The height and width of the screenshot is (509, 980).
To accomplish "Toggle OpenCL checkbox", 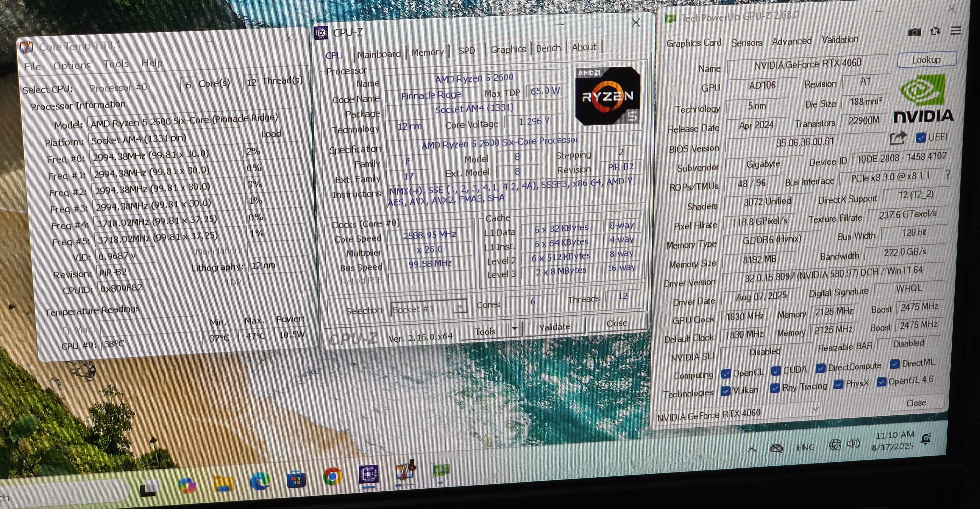I will click(x=726, y=373).
